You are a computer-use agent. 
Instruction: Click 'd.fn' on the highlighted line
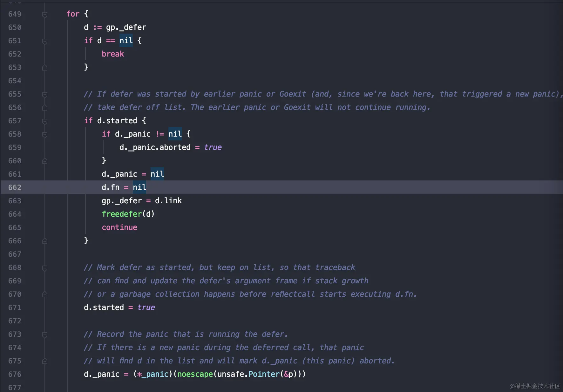pos(111,187)
